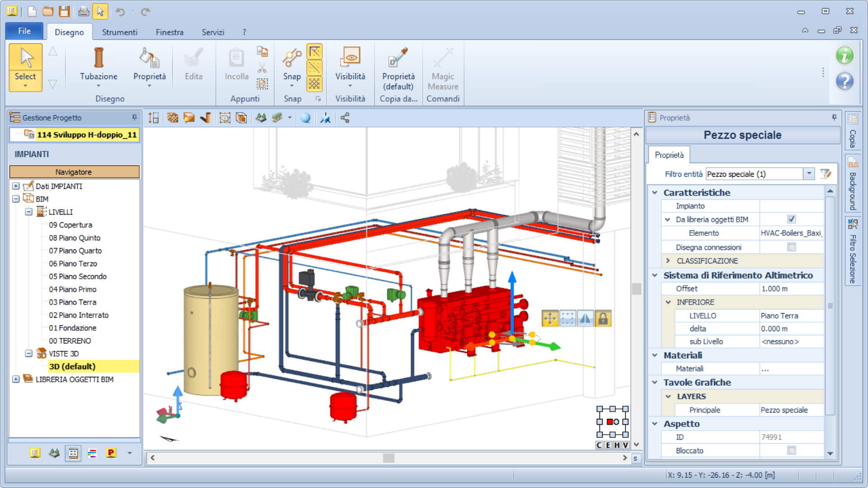This screenshot has width=868, height=488.
Task: Click the green info icon
Action: point(844,56)
